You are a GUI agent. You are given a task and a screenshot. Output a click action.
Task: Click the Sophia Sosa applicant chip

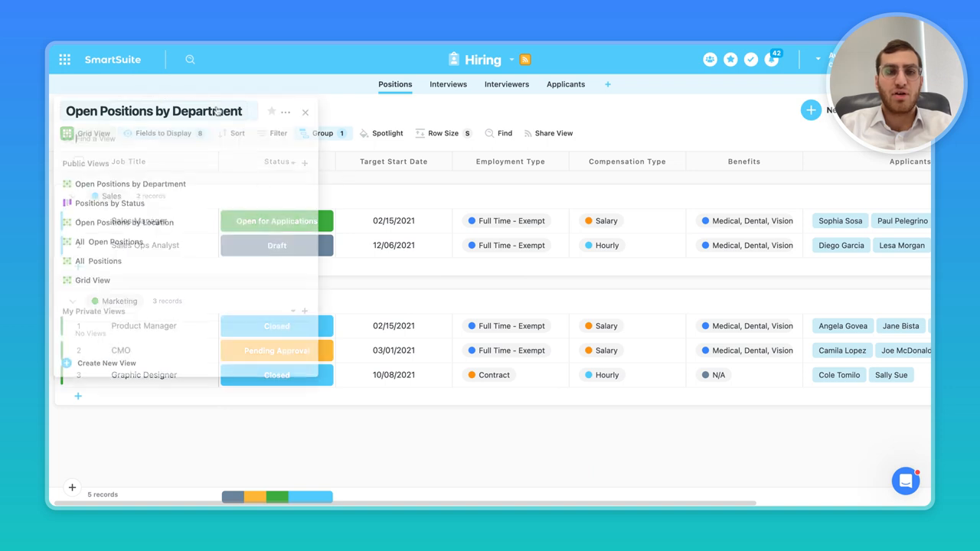pyautogui.click(x=840, y=221)
